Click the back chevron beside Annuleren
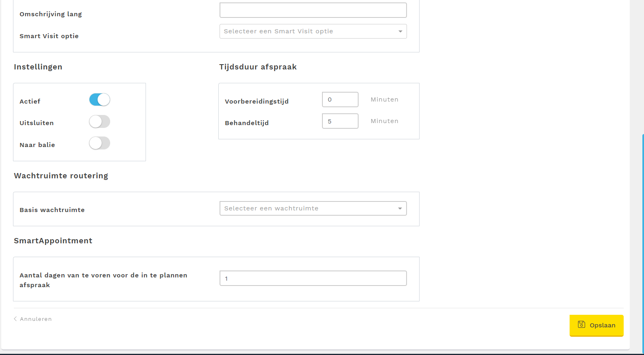The height and width of the screenshot is (355, 644). 15,319
